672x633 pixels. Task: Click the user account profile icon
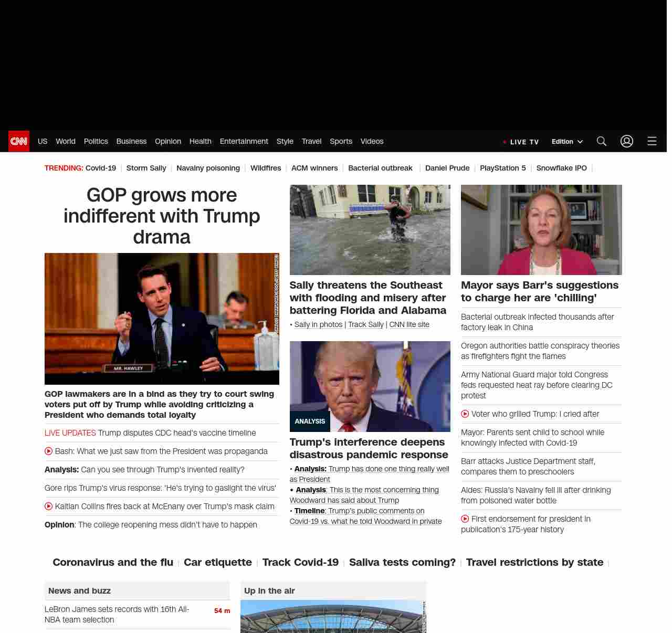click(x=626, y=141)
